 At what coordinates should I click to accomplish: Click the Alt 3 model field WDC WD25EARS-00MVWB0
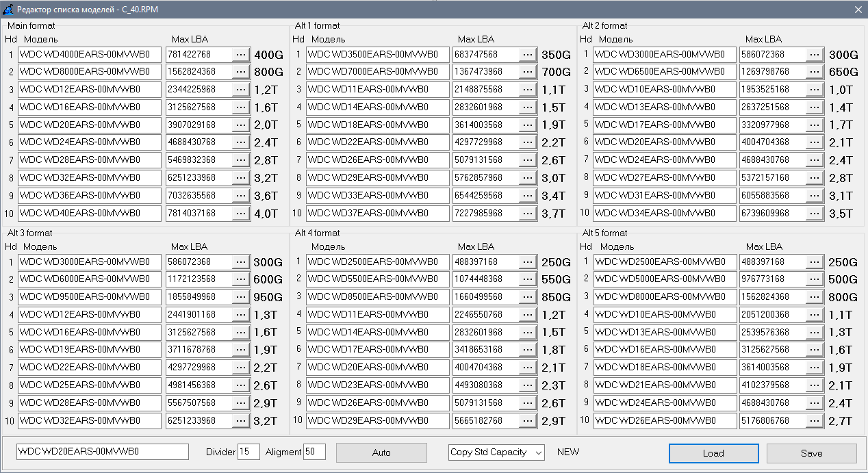click(x=90, y=385)
